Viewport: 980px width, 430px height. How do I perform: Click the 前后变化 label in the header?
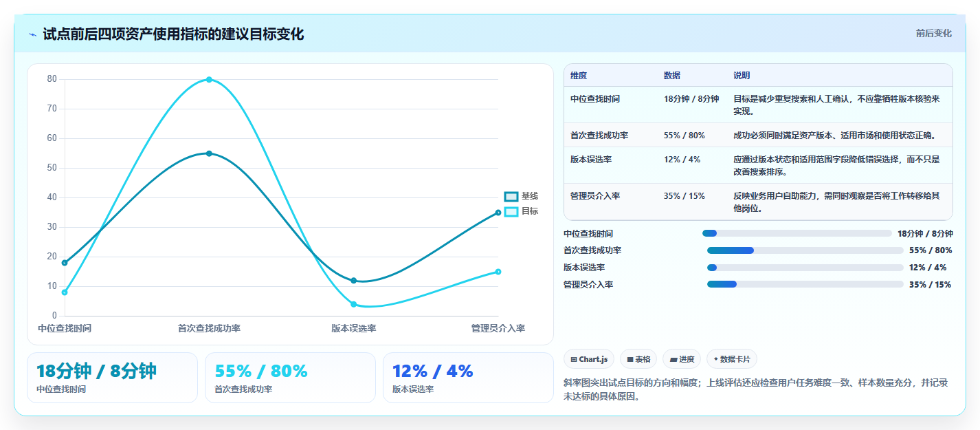pos(933,33)
